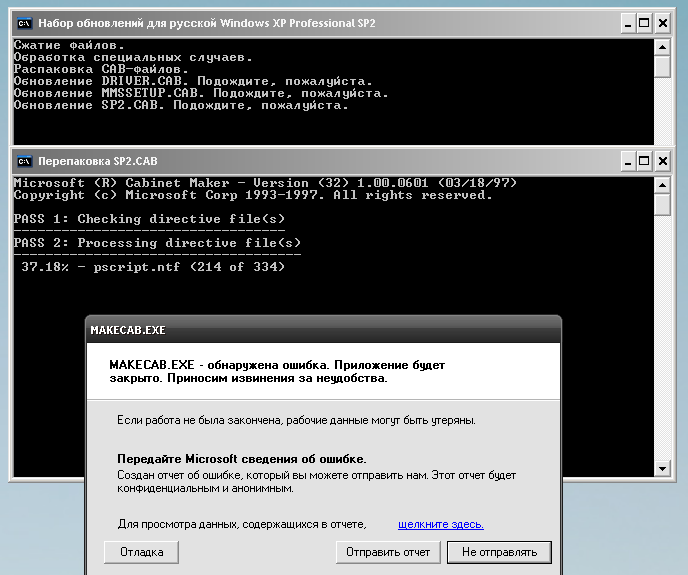Click the line Обновление MMSSETUP.CAB
Viewport: 688px width, 575px height.
tap(201, 93)
